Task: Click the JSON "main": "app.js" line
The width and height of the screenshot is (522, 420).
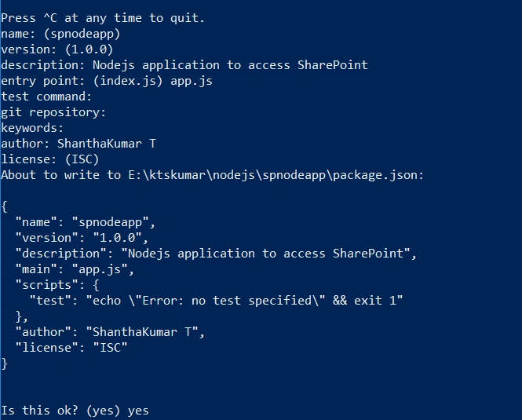Action: (x=75, y=269)
